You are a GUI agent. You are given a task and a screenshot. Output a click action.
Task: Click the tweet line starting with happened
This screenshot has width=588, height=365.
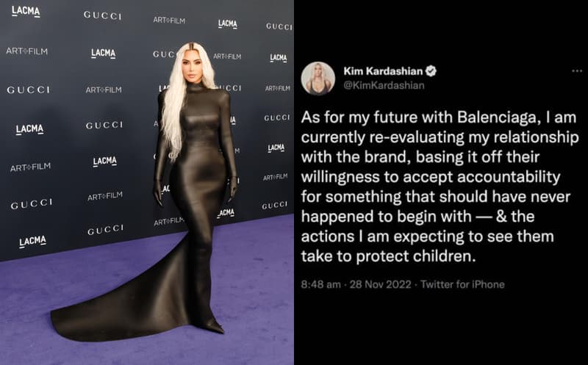tap(417, 217)
